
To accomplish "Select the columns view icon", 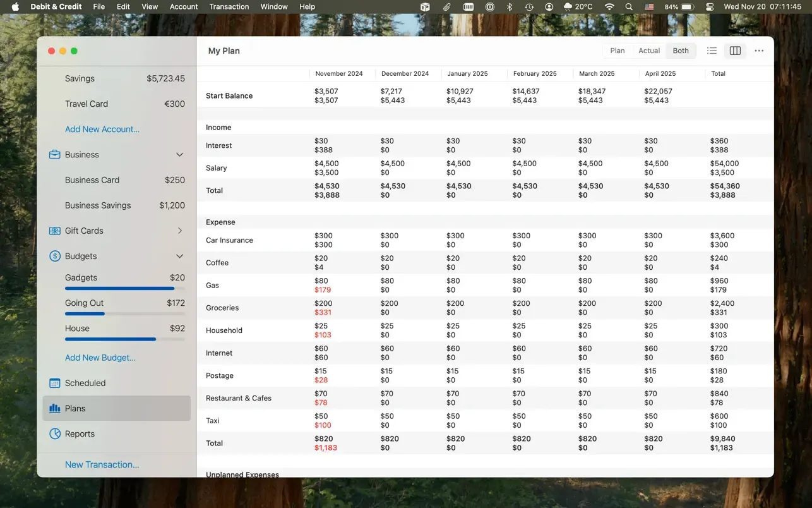I will (735, 51).
